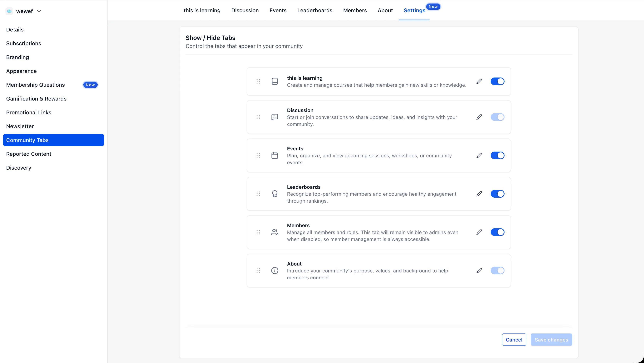The height and width of the screenshot is (363, 644).
Task: Click the calendar icon in Events row
Action: click(275, 156)
